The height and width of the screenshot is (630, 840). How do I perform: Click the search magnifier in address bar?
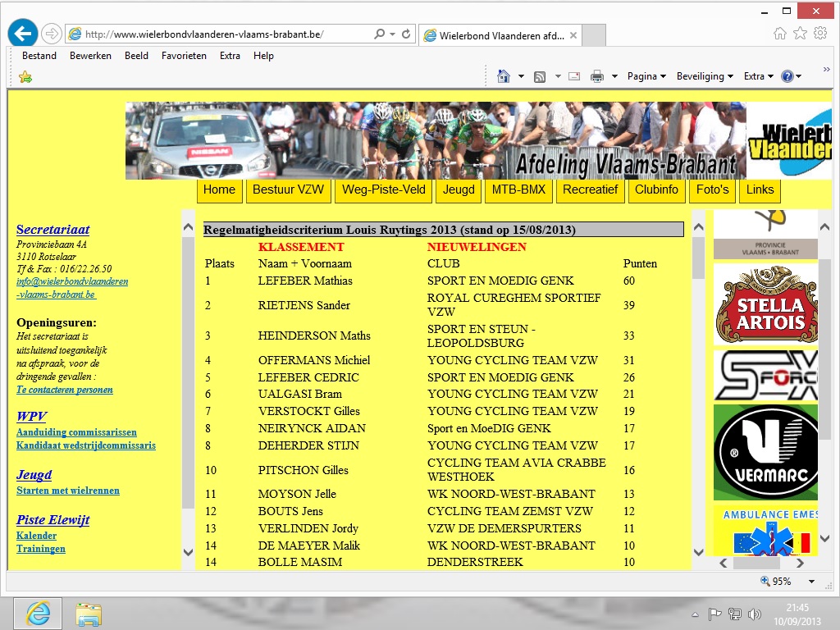(379, 34)
